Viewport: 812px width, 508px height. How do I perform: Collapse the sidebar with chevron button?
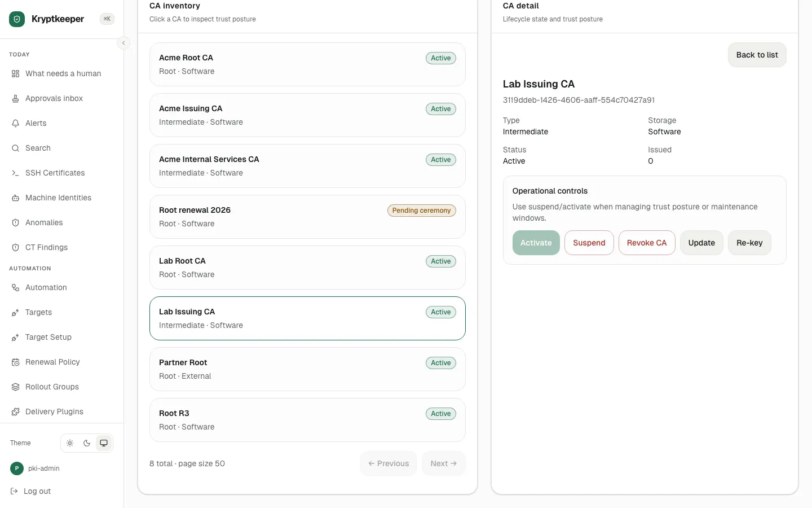pos(123,43)
